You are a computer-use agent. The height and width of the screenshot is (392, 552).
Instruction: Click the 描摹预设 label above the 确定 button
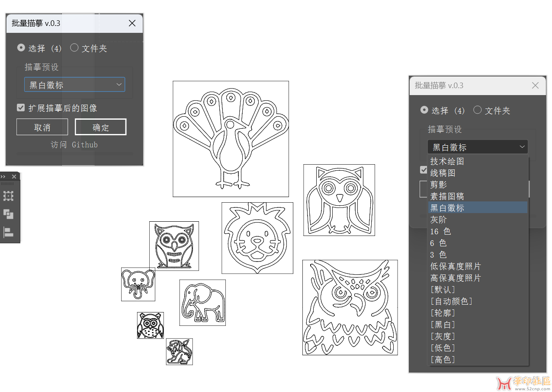point(42,67)
